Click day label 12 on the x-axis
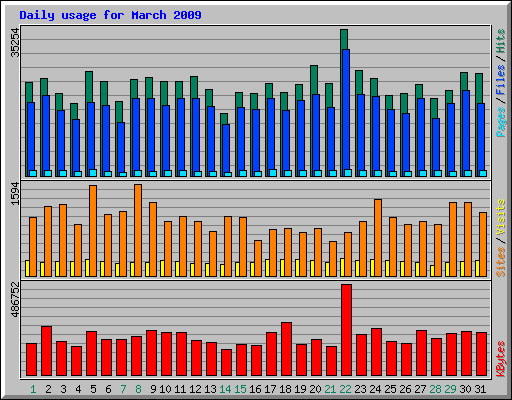Viewport: 512px width, 400px height. coord(195,389)
